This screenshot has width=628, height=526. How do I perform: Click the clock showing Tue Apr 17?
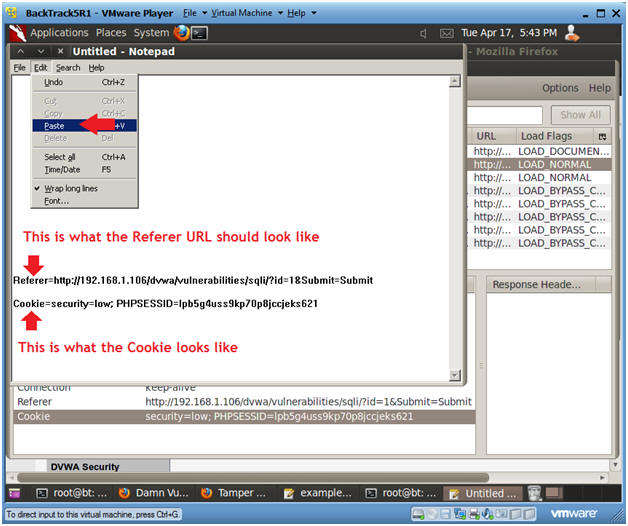509,33
